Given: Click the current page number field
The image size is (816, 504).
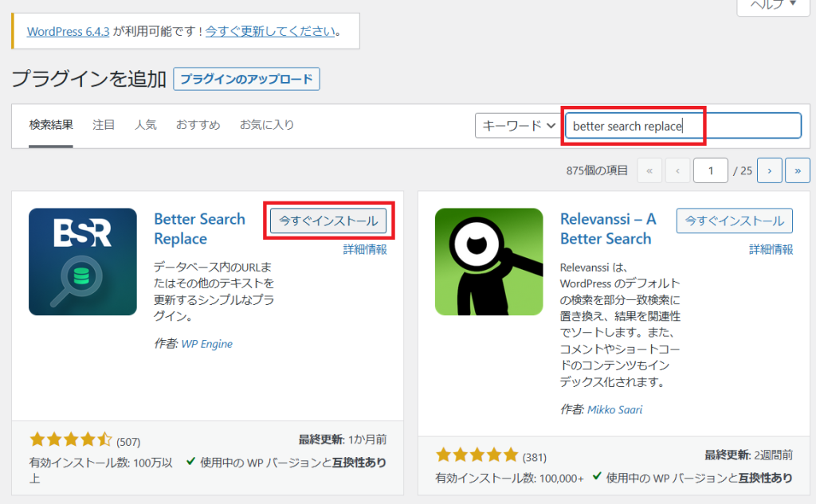Looking at the screenshot, I should click(710, 170).
